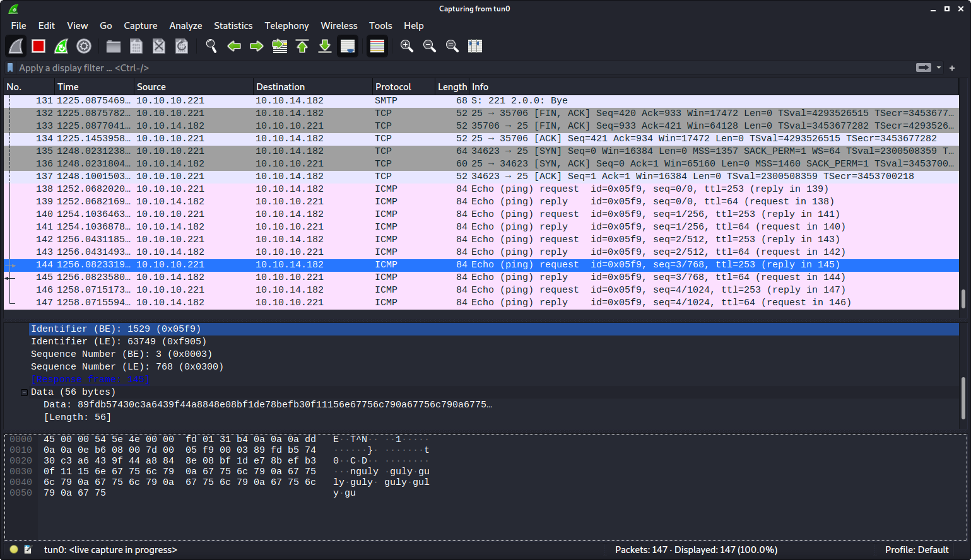The height and width of the screenshot is (560, 971).
Task: Open the Statistics menu
Action: pyautogui.click(x=233, y=26)
